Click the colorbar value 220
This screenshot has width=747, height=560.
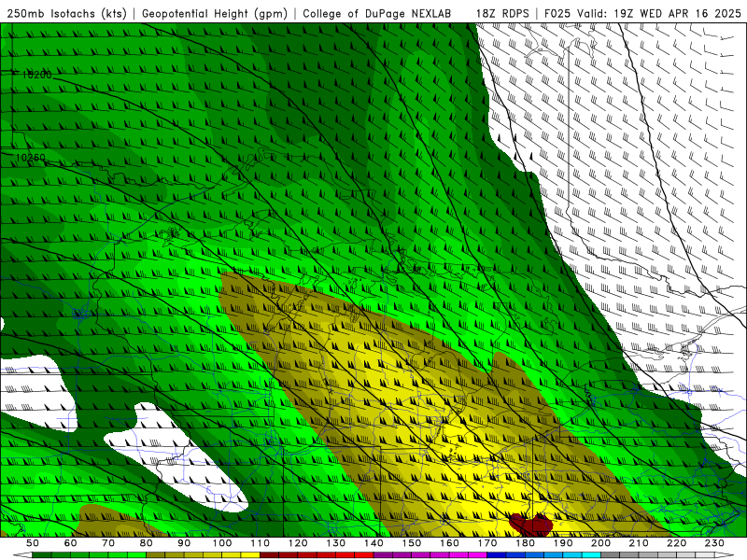[676, 543]
